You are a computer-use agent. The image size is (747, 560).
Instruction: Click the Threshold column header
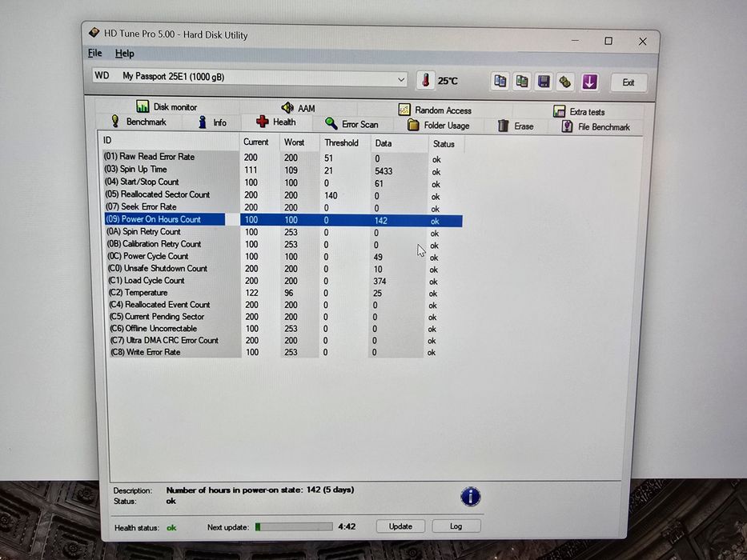(344, 143)
